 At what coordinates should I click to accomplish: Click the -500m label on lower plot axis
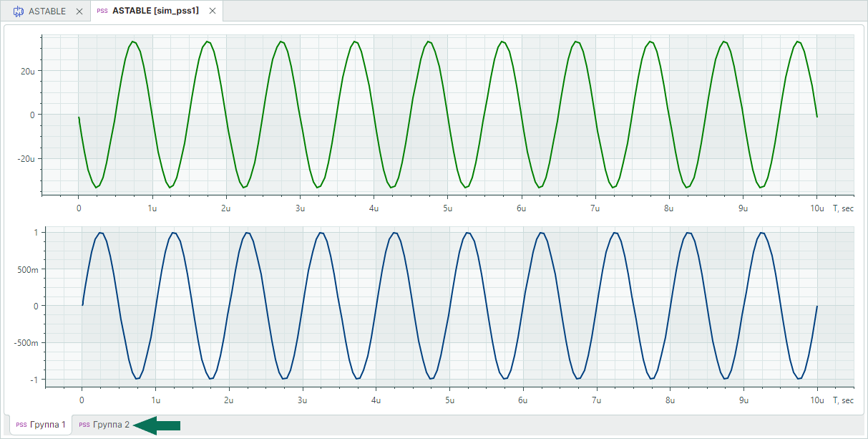25,342
